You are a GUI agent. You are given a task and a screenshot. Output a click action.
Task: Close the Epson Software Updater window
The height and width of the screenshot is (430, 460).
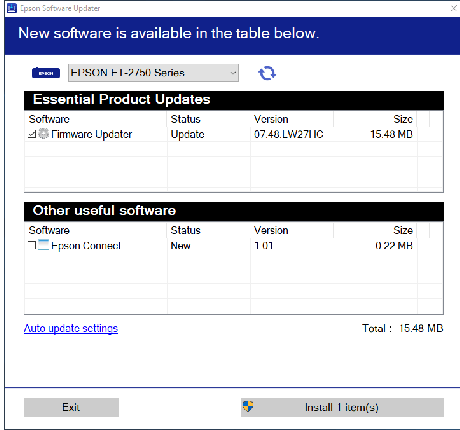(454, 8)
